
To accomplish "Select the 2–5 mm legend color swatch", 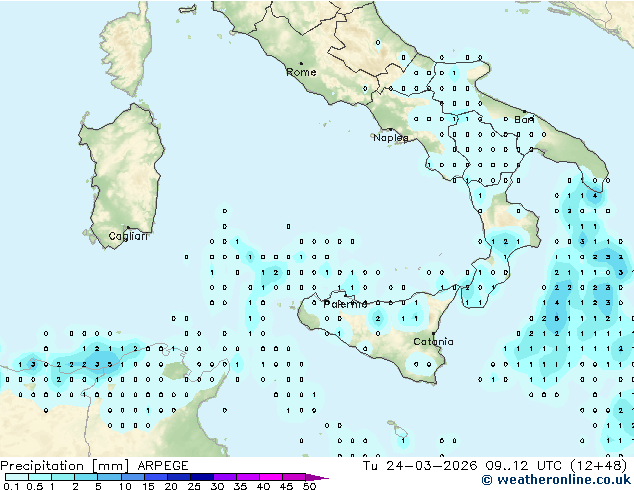I will pyautogui.click(x=86, y=477).
